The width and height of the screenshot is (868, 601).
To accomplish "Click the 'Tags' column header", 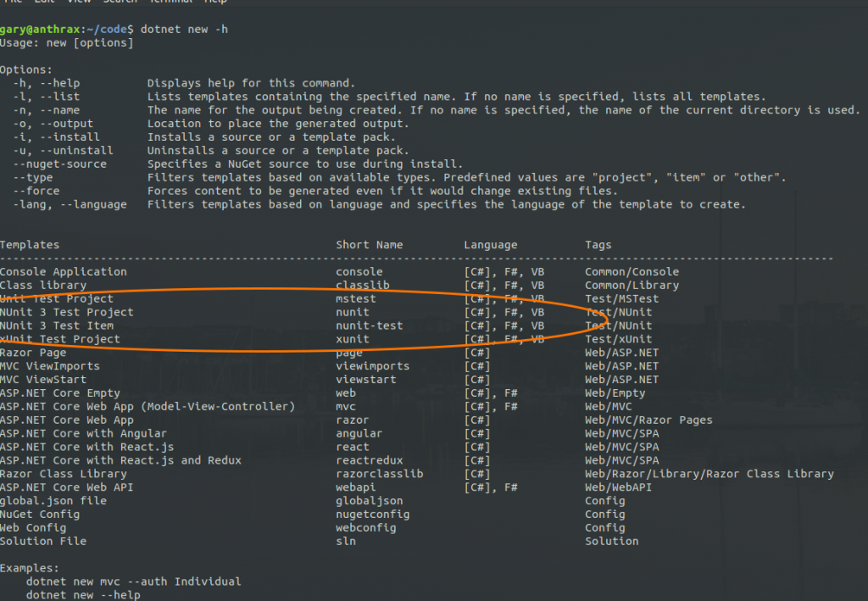I will click(x=598, y=245).
